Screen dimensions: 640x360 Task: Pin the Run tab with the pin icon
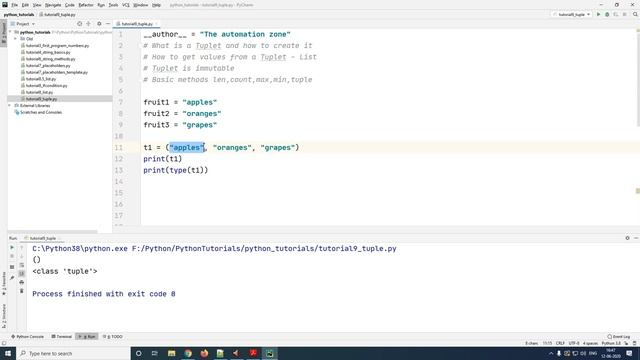coord(12,278)
